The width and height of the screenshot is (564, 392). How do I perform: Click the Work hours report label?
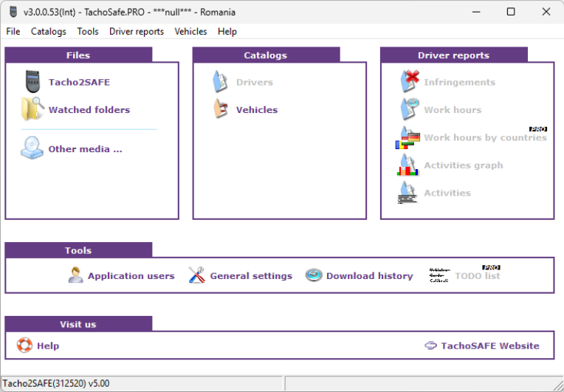click(453, 110)
